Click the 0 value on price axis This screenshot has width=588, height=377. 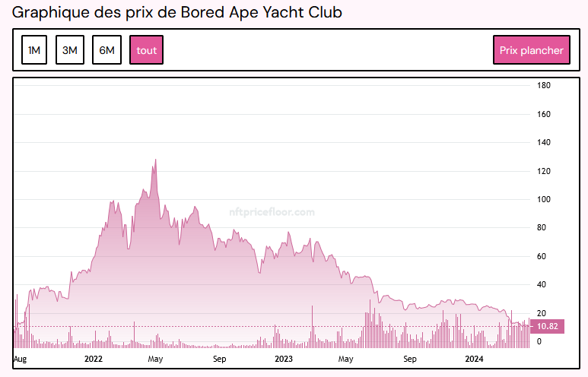tap(539, 341)
